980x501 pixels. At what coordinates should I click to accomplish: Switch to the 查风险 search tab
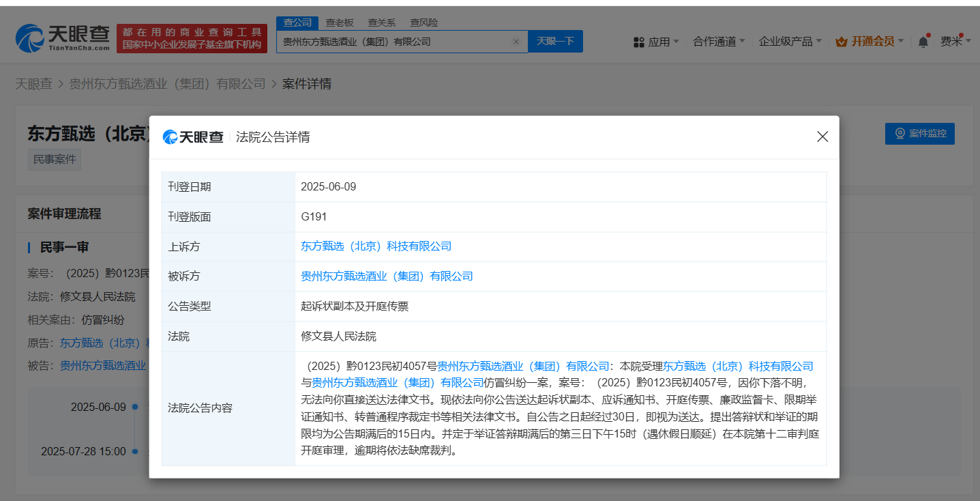[424, 23]
